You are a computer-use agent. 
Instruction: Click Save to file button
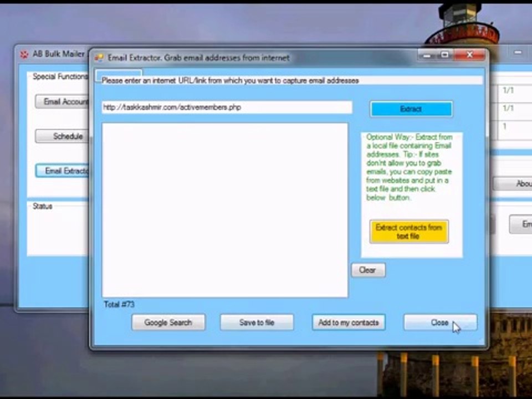257,323
